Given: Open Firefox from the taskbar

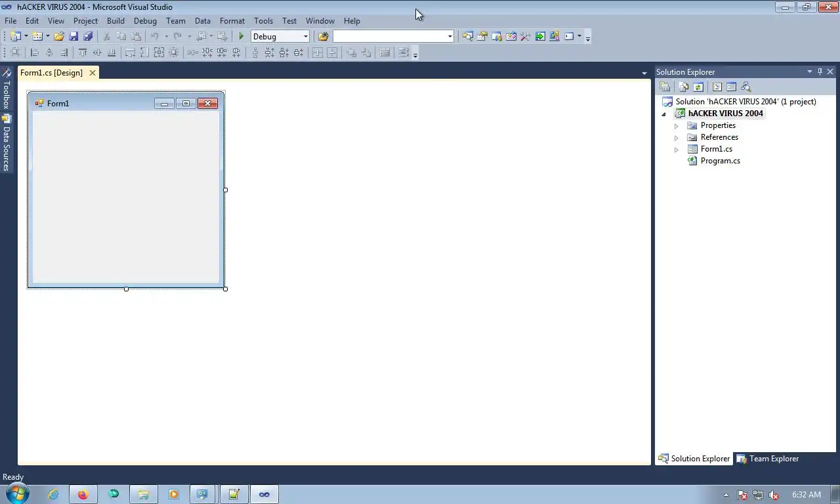Looking at the screenshot, I should [83, 495].
